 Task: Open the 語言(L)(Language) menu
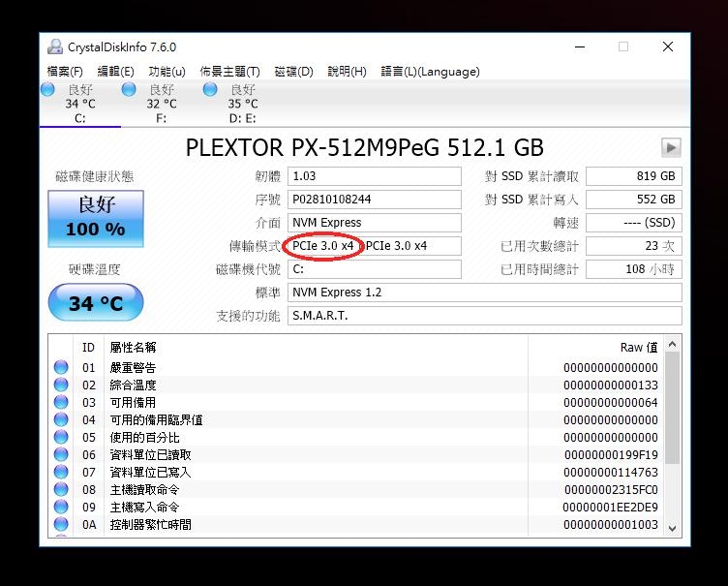click(x=430, y=72)
